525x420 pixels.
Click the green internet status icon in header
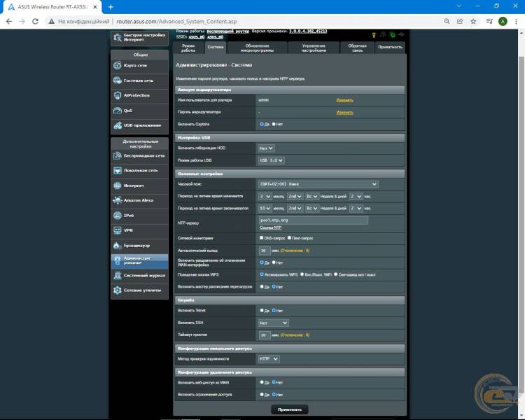[393, 35]
